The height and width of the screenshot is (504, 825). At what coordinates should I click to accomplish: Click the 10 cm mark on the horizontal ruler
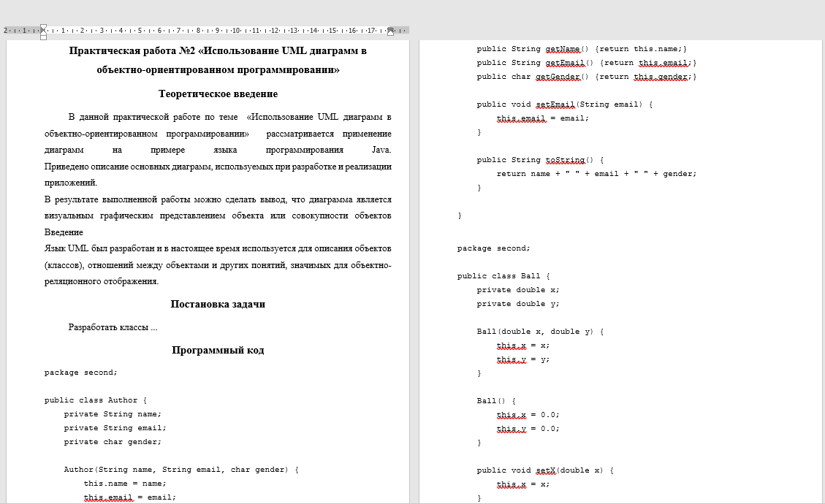tap(237, 31)
